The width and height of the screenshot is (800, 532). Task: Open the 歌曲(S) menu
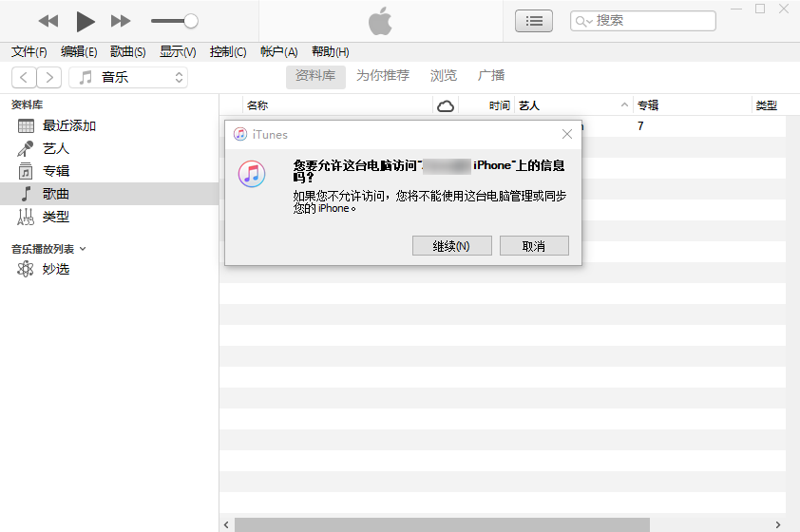click(127, 52)
